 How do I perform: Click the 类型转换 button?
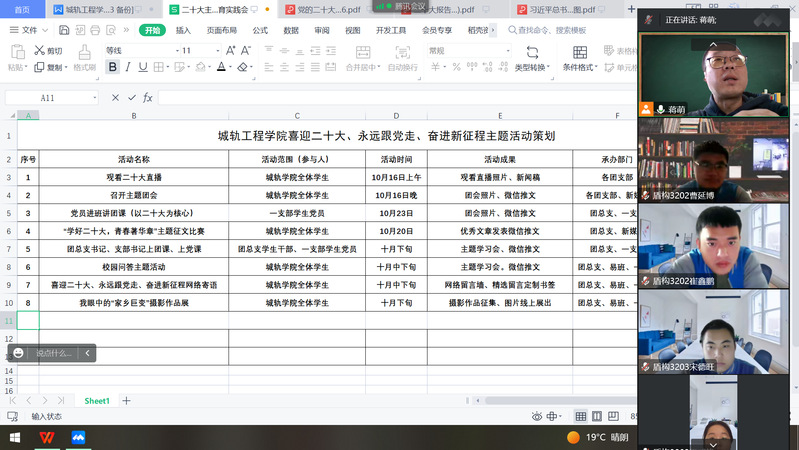click(x=530, y=67)
